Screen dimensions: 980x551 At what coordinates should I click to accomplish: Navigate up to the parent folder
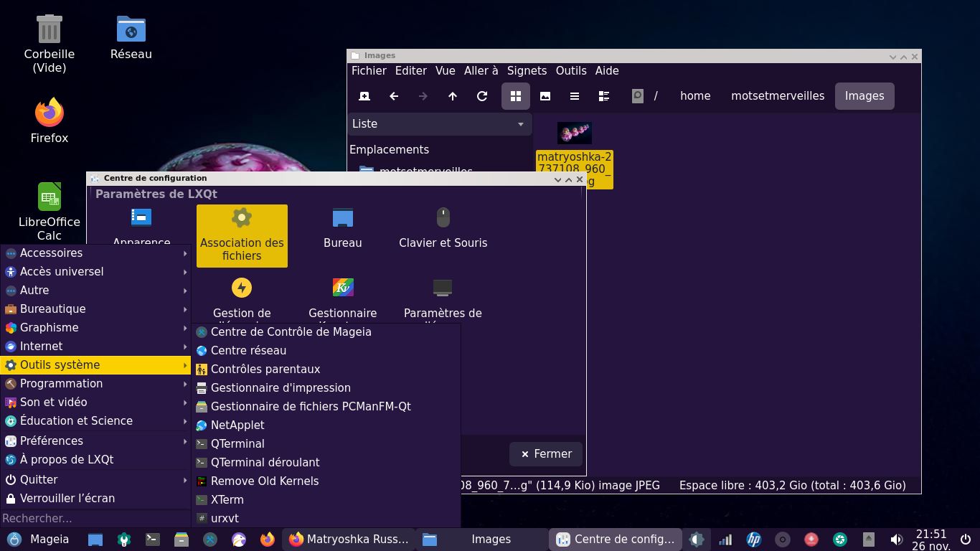[x=453, y=95]
